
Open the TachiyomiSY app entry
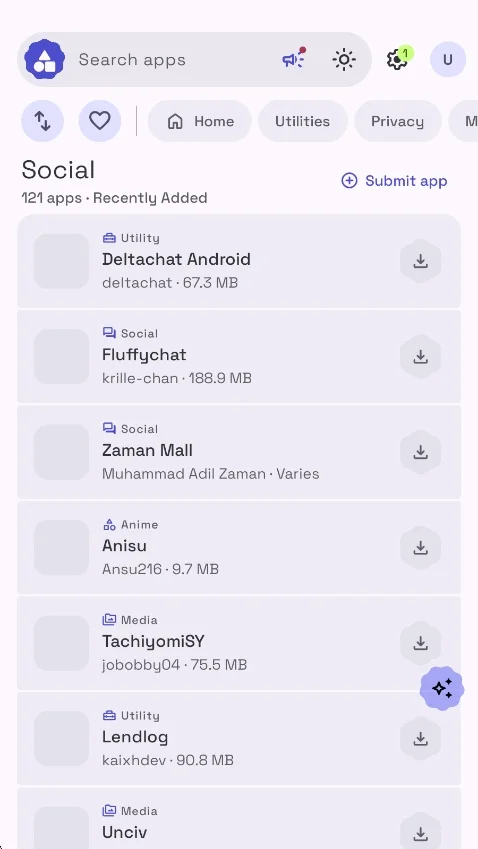point(239,643)
